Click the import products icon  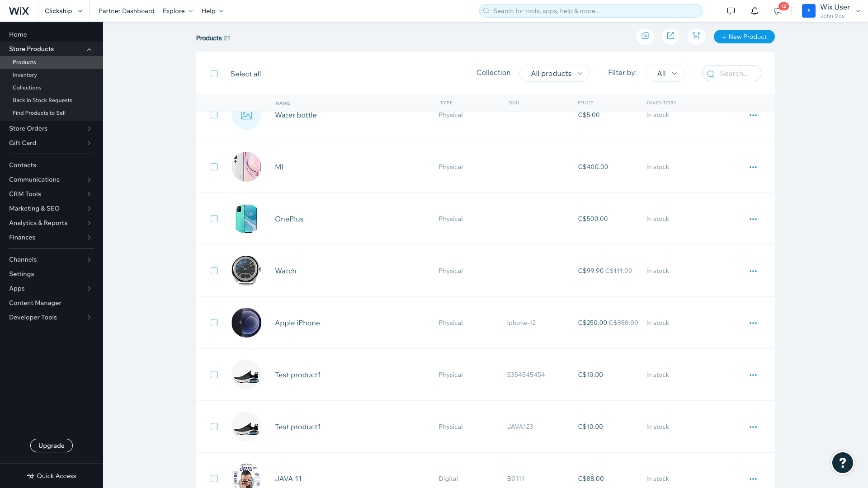645,36
